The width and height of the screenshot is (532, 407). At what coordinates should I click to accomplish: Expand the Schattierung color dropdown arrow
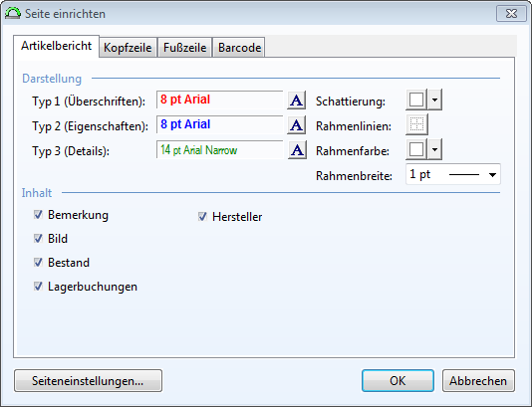(435, 100)
